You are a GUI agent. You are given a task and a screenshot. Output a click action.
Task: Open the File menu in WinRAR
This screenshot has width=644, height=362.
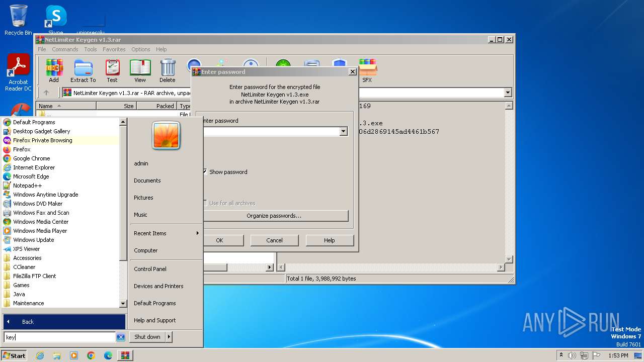click(42, 49)
